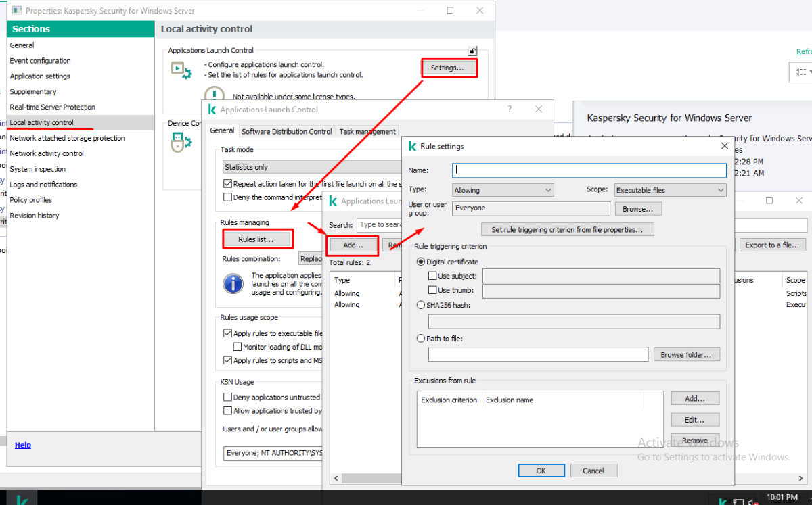
Task: Toggle Repeat action taken for first file launch
Action: 228,184
